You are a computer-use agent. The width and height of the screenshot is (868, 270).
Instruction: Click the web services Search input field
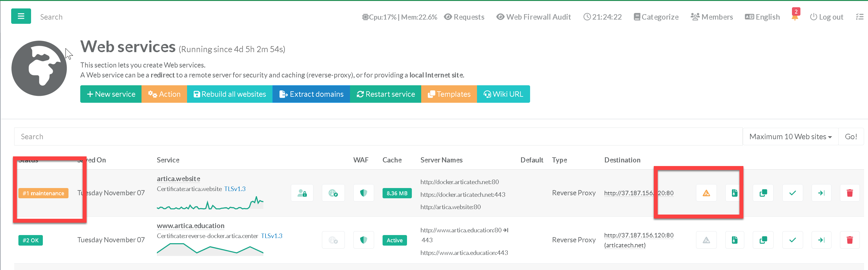coord(377,137)
